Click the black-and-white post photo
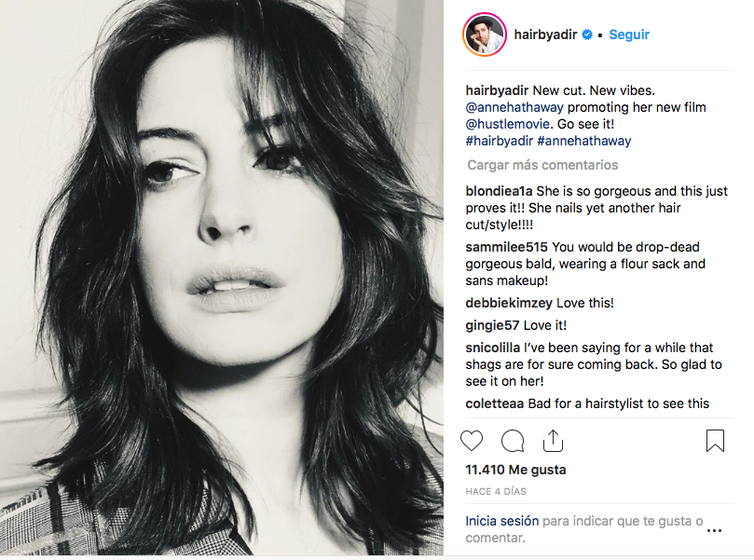The width and height of the screenshot is (754, 560). coord(222,280)
